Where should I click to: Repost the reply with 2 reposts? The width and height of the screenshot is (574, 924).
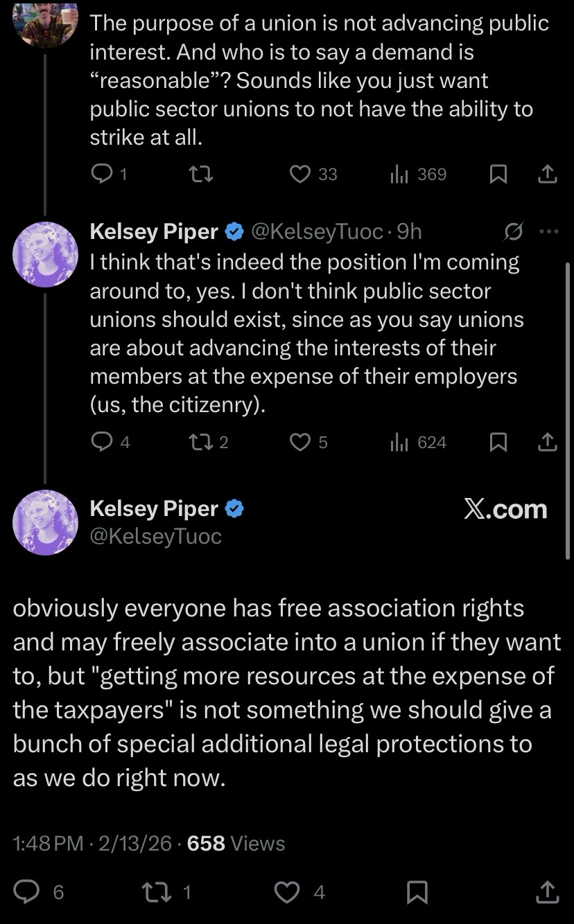coord(201,442)
